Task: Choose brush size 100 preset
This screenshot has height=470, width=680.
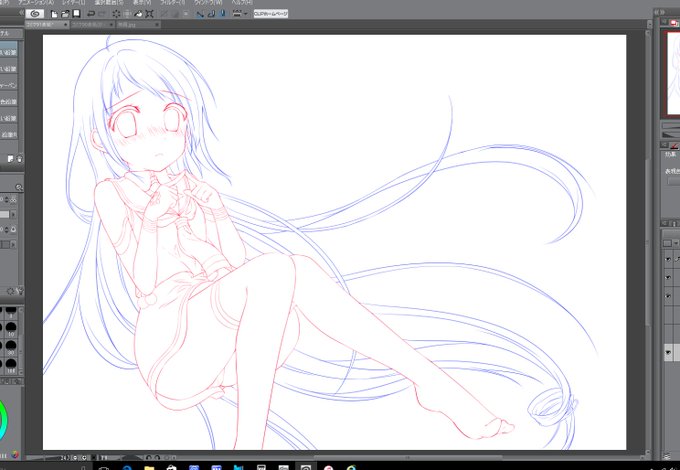Action: click(11, 366)
